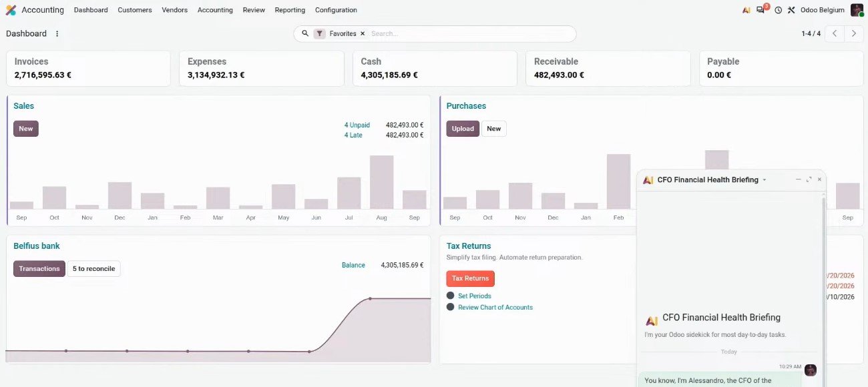Expand the CFO chat window to full screen

(809, 179)
